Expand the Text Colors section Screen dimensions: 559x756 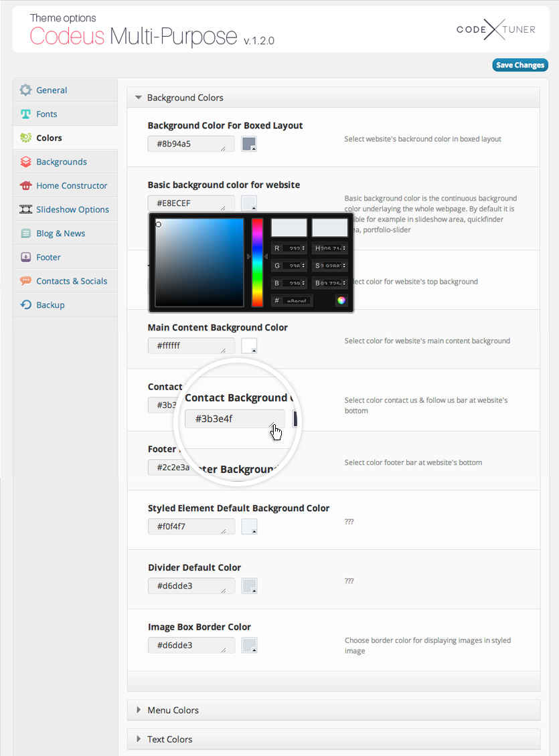[x=139, y=739]
